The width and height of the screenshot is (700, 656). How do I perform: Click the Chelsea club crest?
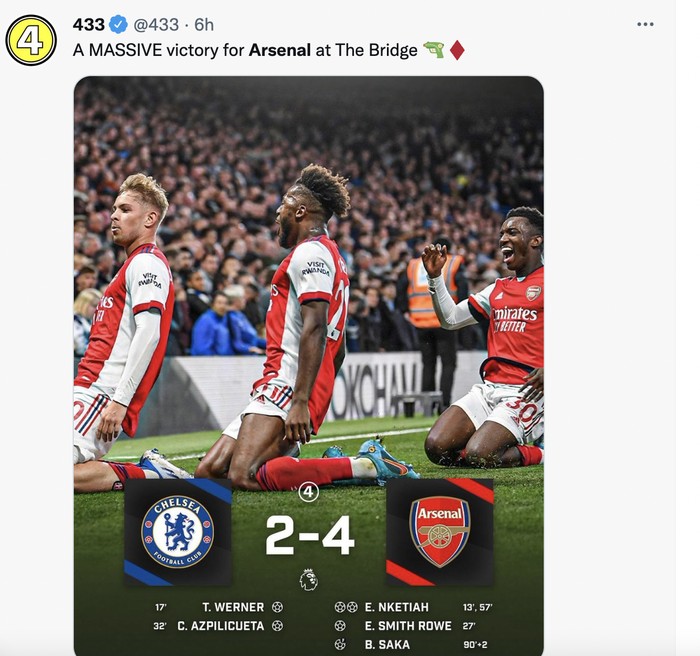[177, 532]
